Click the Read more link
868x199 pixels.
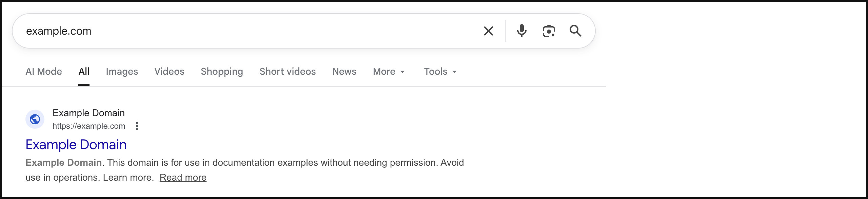[x=183, y=178]
